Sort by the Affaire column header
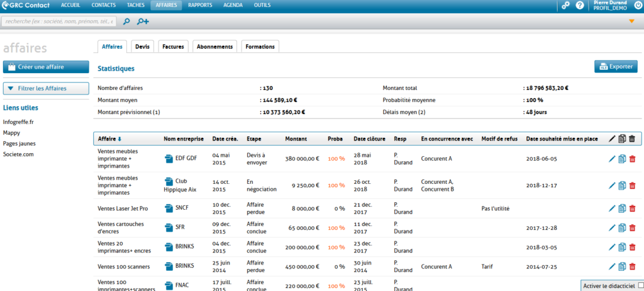 click(110, 139)
